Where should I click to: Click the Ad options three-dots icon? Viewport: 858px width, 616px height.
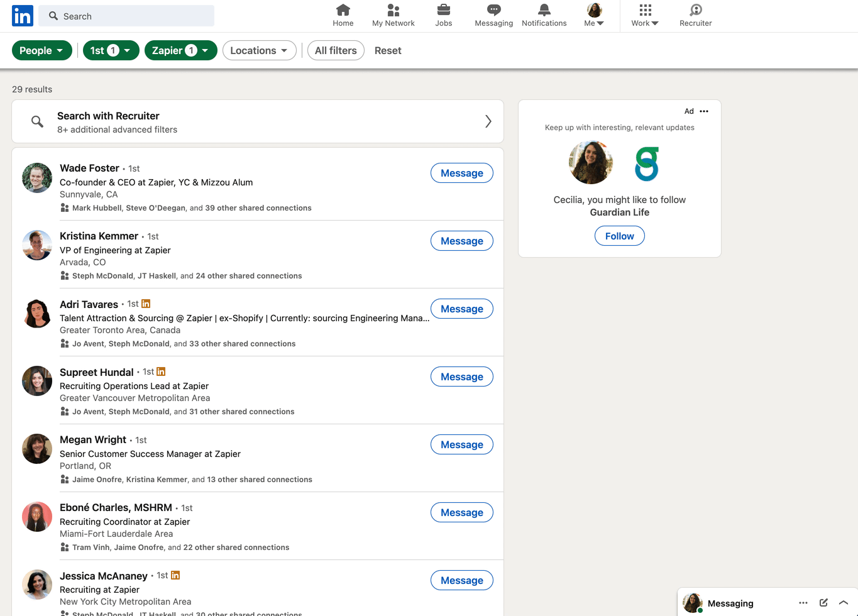(704, 111)
